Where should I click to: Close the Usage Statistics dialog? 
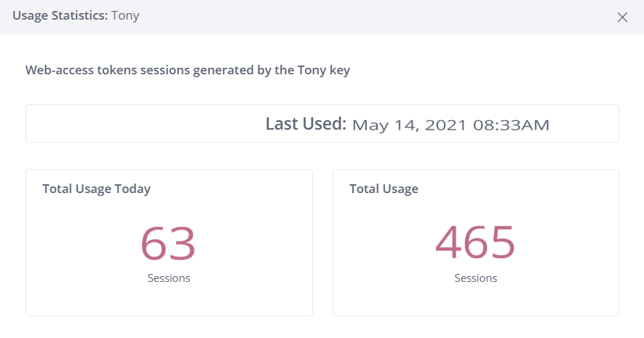(x=622, y=17)
